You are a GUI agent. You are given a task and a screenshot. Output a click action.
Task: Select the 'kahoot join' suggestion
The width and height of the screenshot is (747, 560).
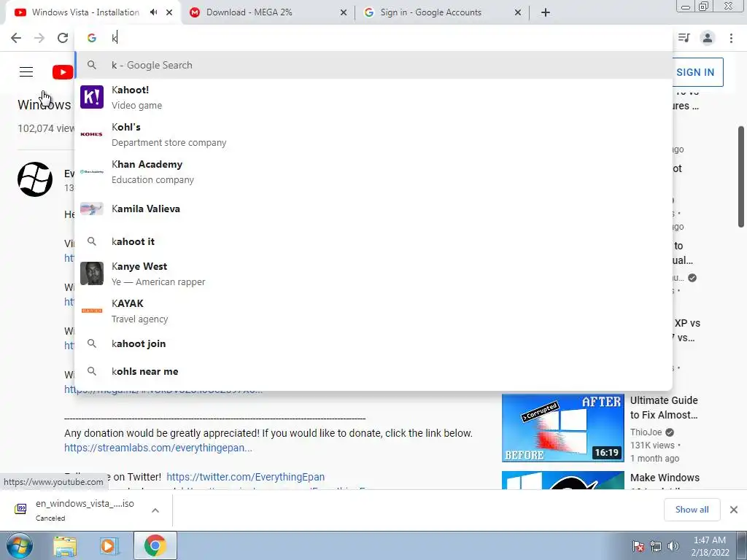[x=373, y=343]
